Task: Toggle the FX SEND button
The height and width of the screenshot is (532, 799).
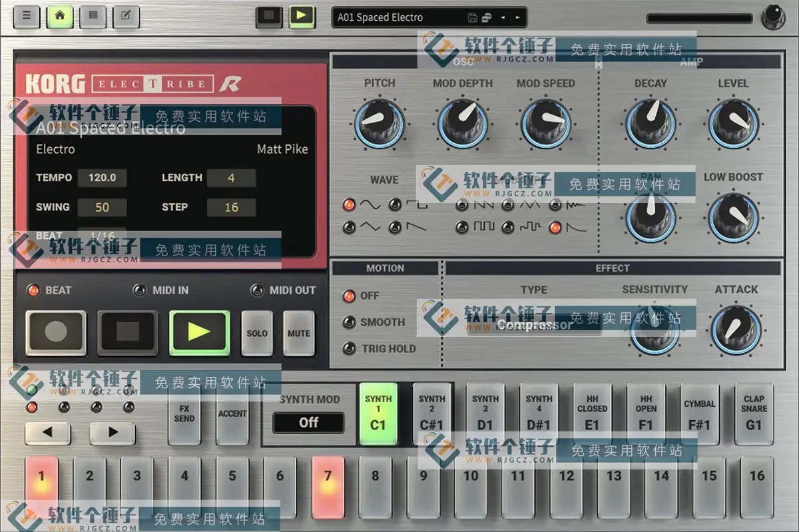Action: coord(184,414)
